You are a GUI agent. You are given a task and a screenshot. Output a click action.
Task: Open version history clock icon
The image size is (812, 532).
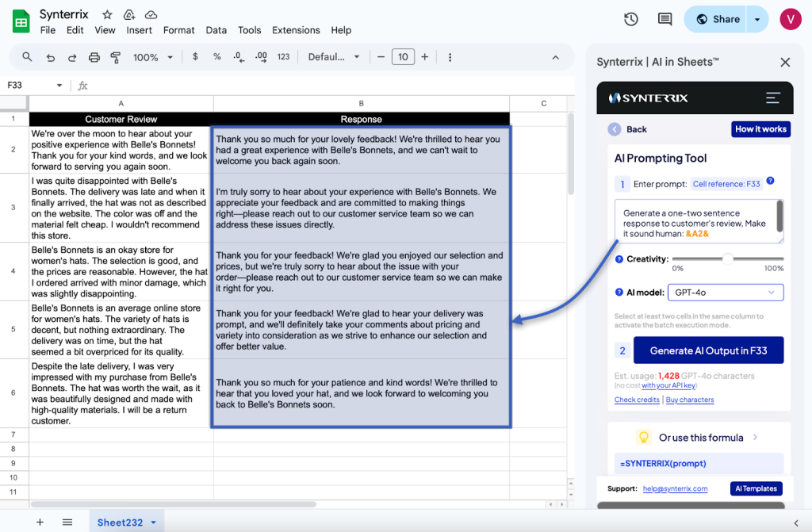pos(630,19)
